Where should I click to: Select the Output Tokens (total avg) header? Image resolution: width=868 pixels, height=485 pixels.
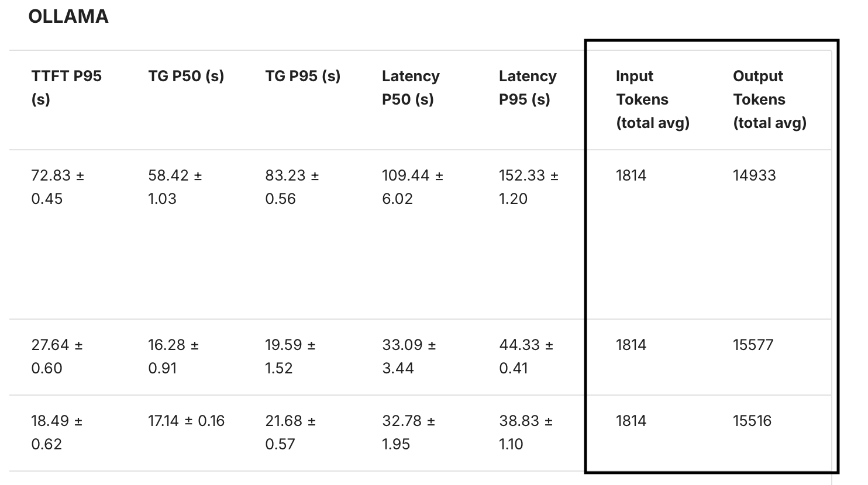(769, 99)
